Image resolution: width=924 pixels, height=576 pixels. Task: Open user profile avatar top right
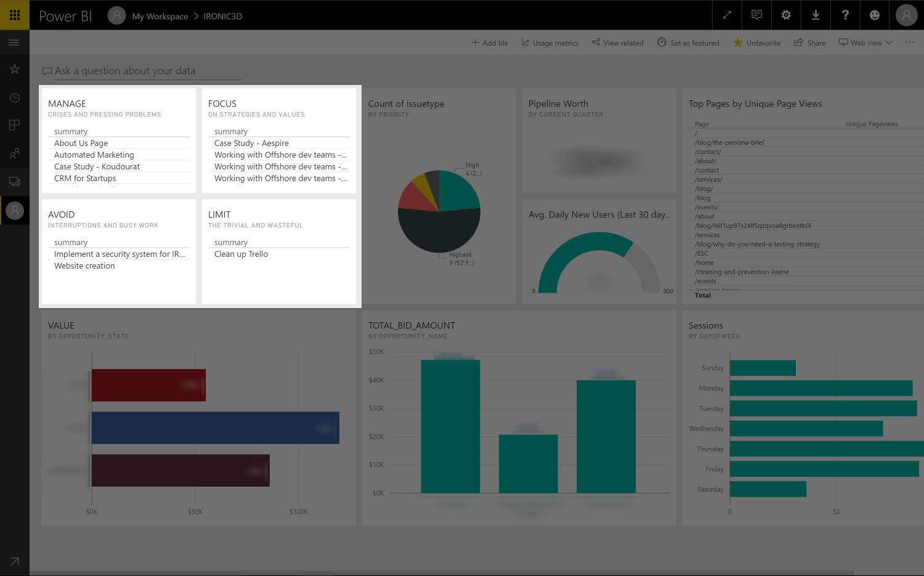[907, 15]
